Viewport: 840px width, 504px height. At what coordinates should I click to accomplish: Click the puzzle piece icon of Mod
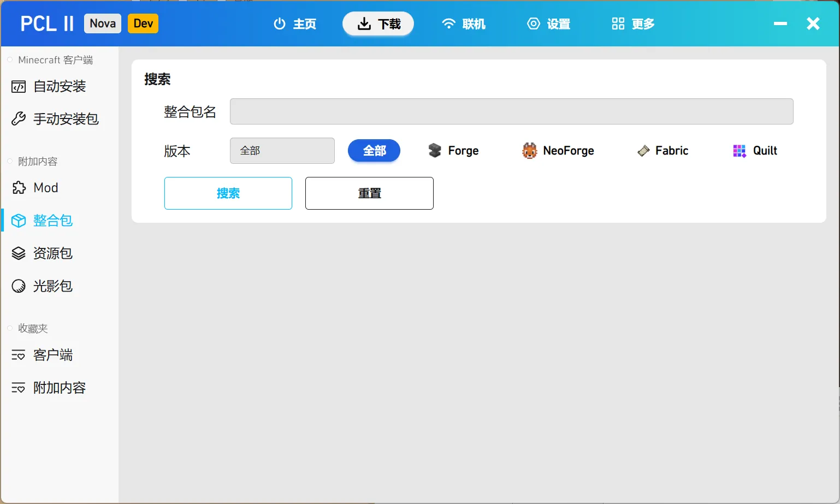pyautogui.click(x=19, y=188)
